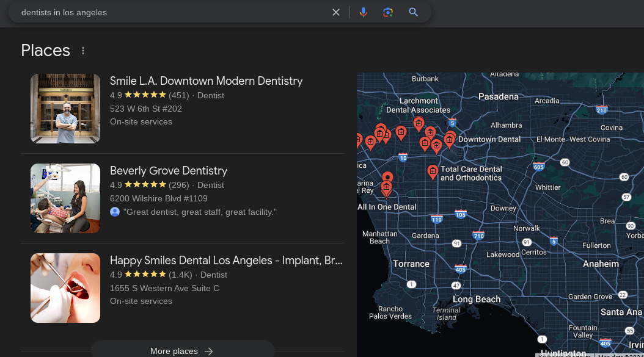Viewport: 644px width, 357px height.
Task: Click the address '523 W 6th St #202'
Action: click(x=146, y=109)
